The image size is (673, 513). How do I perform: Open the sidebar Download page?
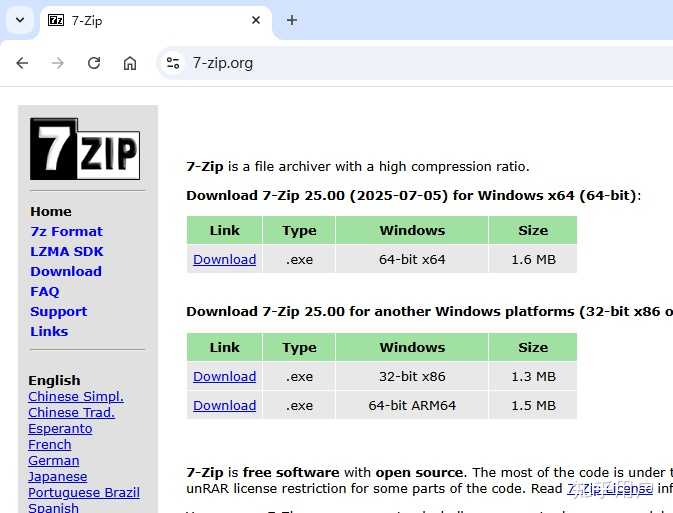click(x=66, y=271)
